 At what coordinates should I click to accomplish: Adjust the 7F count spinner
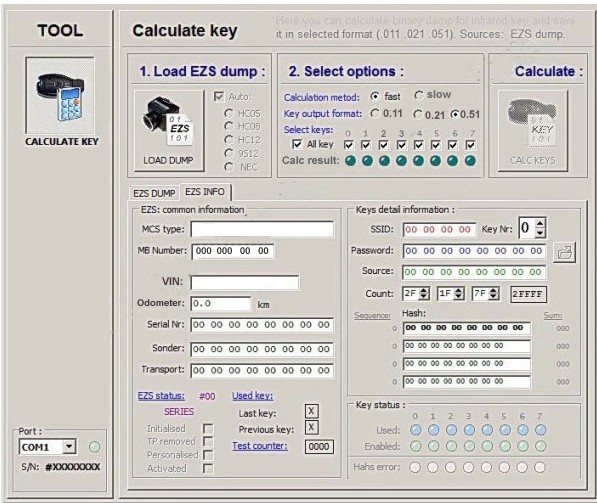click(x=493, y=294)
